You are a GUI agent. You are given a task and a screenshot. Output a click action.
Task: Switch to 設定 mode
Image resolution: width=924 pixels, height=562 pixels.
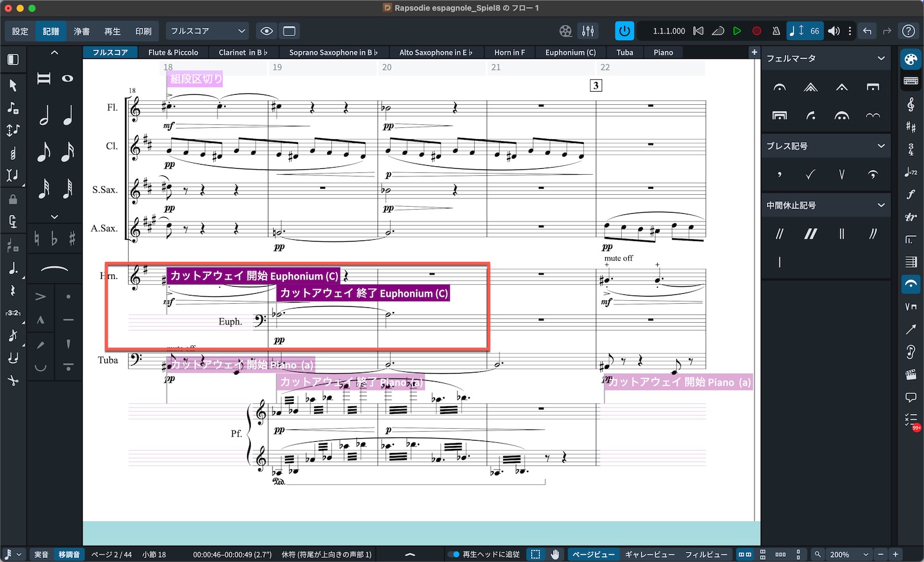[20, 31]
